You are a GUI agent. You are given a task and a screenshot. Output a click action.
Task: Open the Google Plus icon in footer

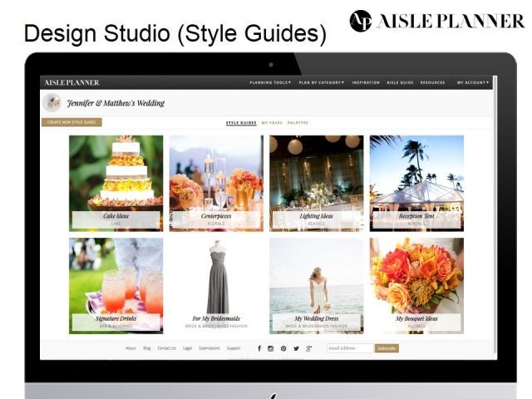308,348
